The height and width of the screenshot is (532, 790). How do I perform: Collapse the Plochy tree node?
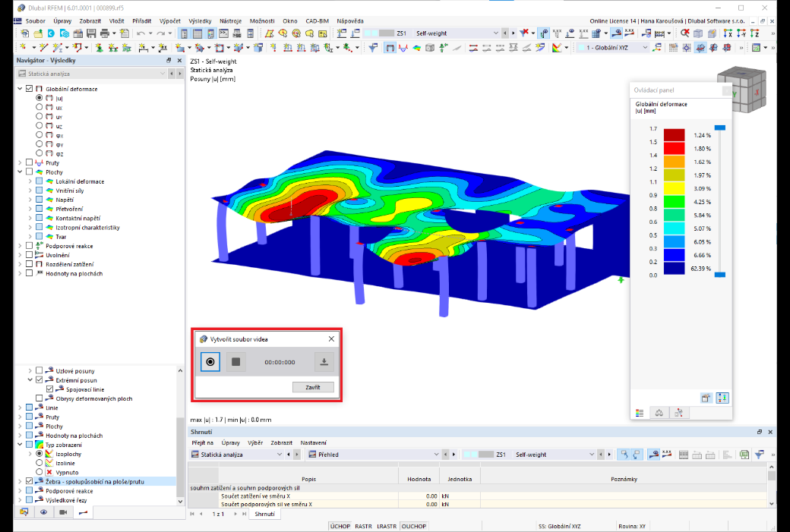21,172
